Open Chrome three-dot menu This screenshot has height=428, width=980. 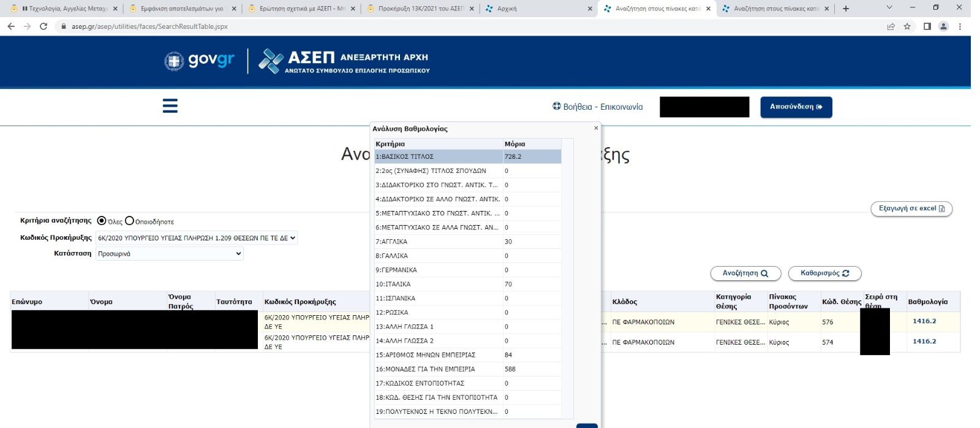coord(960,26)
